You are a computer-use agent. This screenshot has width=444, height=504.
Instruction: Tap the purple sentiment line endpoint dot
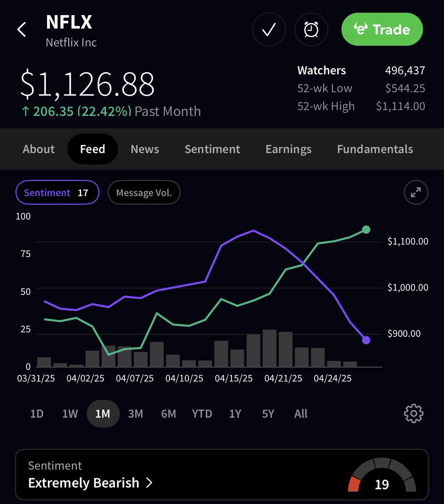366,340
